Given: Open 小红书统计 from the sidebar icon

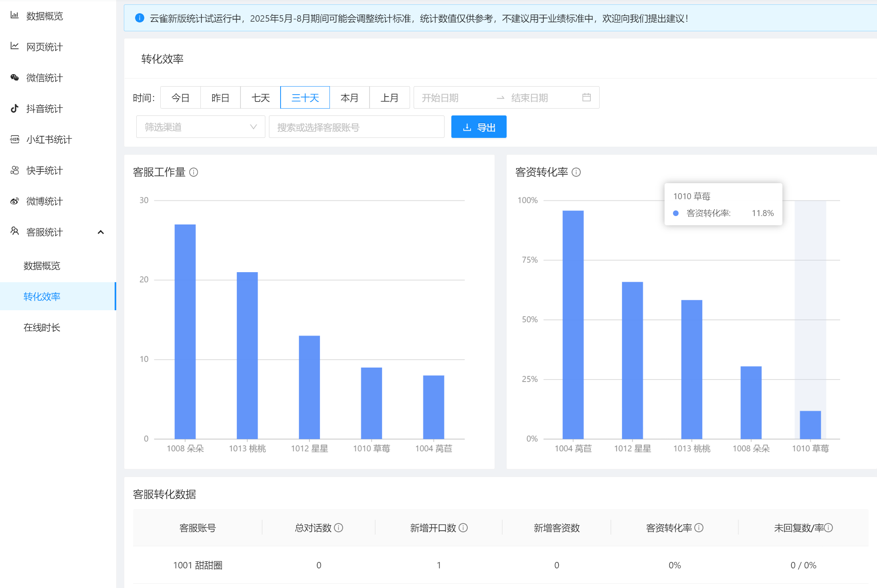Looking at the screenshot, I should [14, 139].
